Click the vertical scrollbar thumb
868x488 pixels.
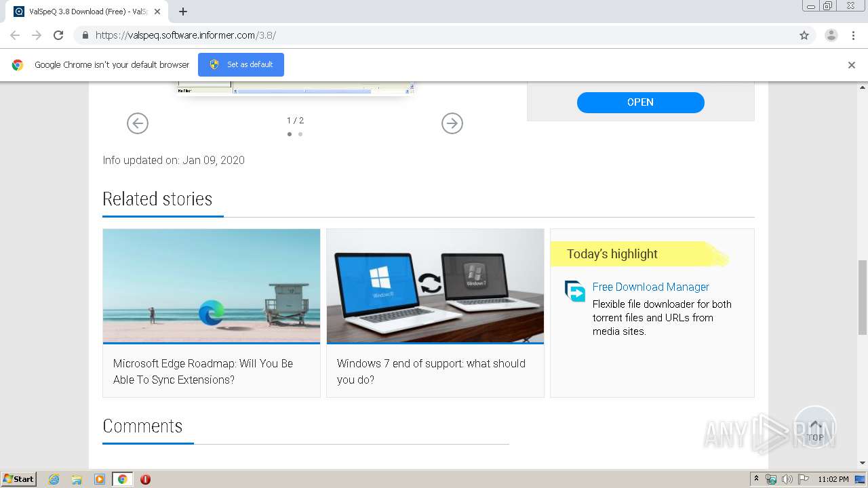863,297
